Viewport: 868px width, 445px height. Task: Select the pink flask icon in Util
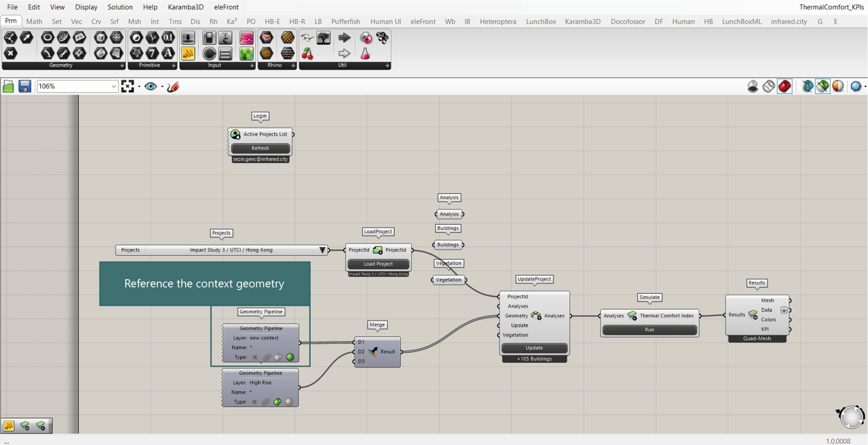click(x=365, y=54)
